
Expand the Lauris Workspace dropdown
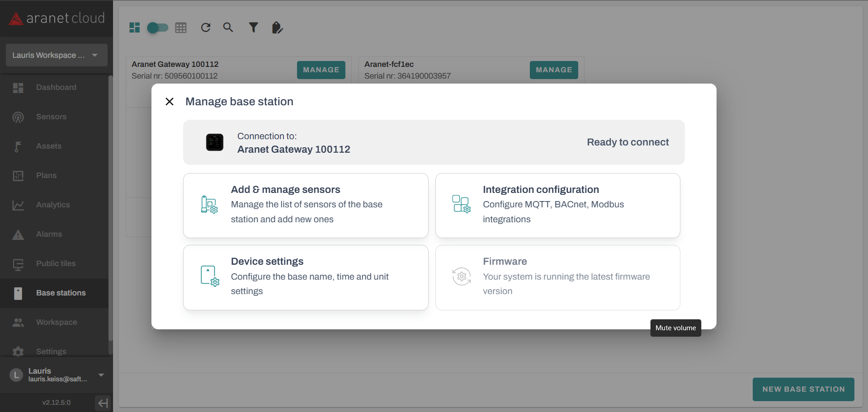point(57,55)
